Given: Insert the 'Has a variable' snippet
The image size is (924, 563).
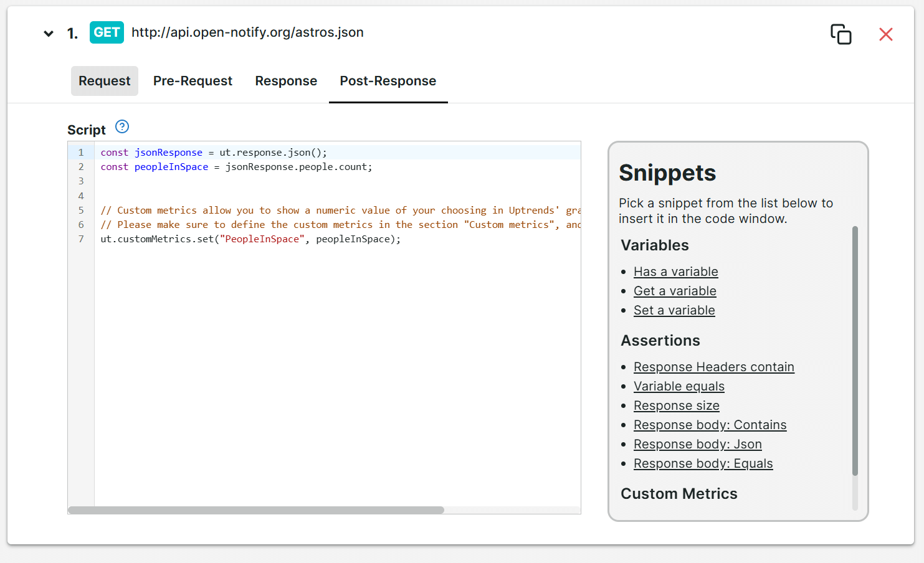Looking at the screenshot, I should [676, 272].
